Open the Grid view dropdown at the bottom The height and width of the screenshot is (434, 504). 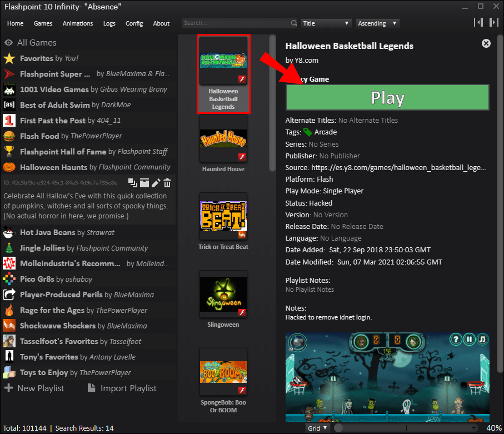click(x=317, y=428)
